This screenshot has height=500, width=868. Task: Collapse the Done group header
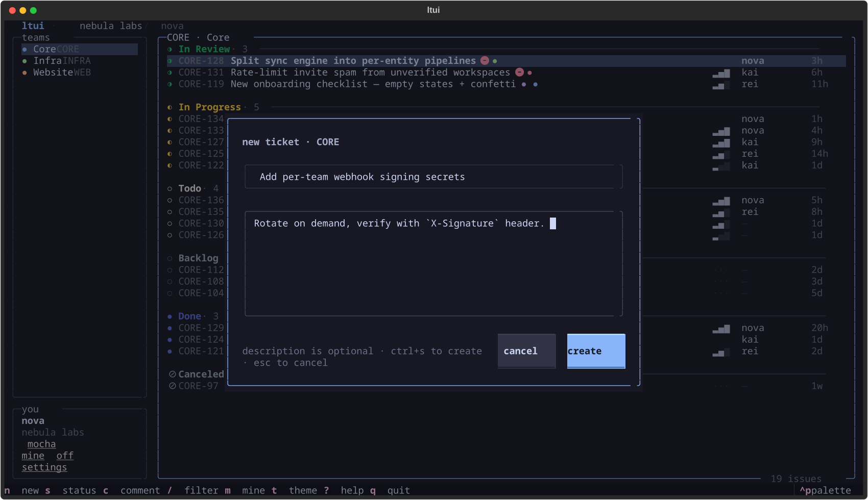click(x=189, y=316)
